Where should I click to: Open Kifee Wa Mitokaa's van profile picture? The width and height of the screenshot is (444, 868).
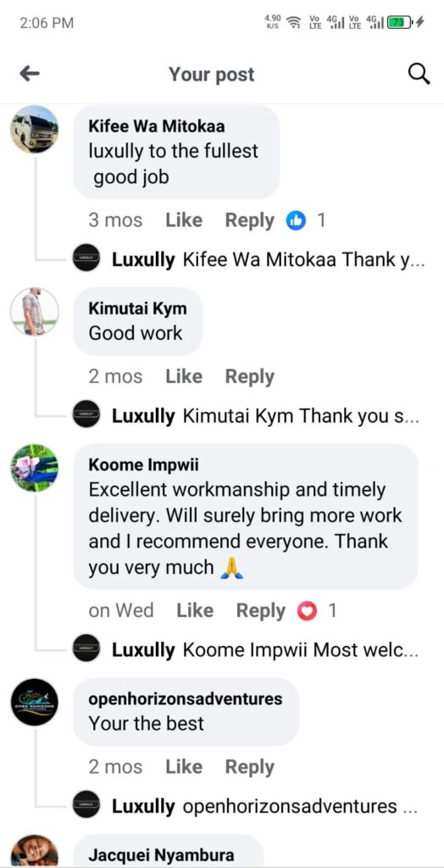35,129
